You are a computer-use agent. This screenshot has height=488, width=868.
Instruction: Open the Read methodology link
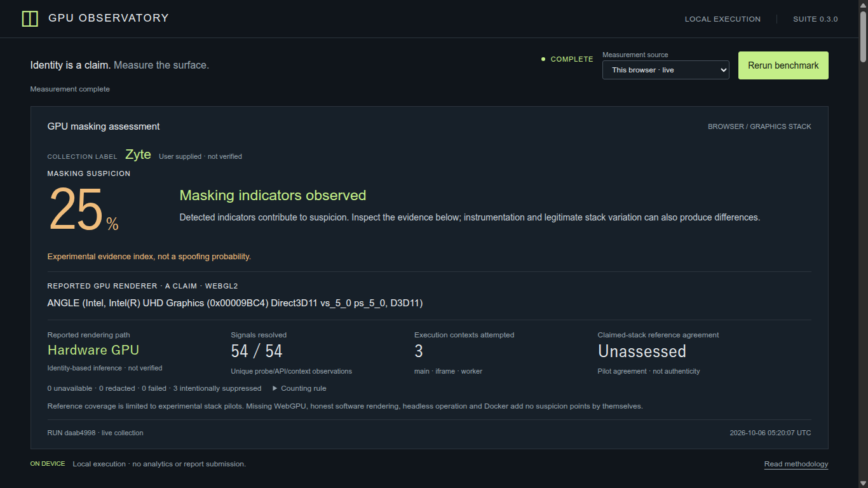click(796, 464)
